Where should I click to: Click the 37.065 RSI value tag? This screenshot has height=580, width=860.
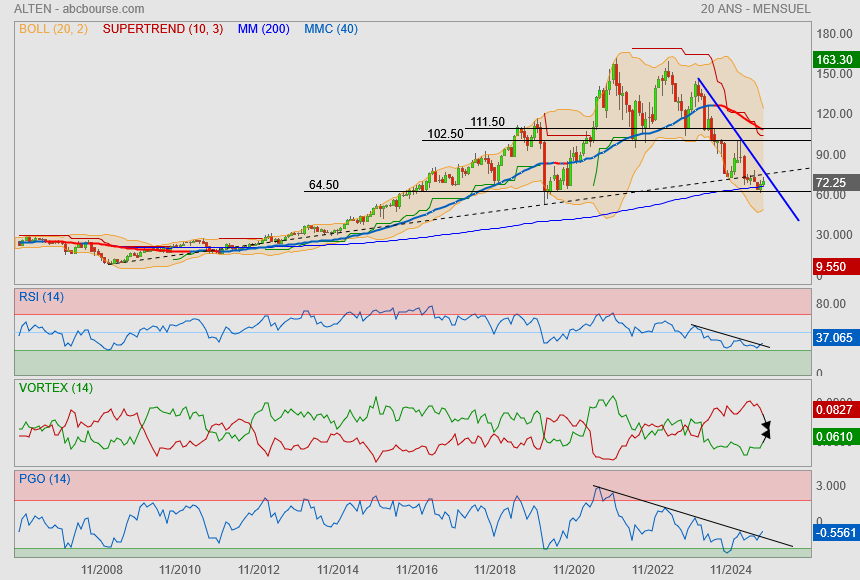pyautogui.click(x=834, y=339)
